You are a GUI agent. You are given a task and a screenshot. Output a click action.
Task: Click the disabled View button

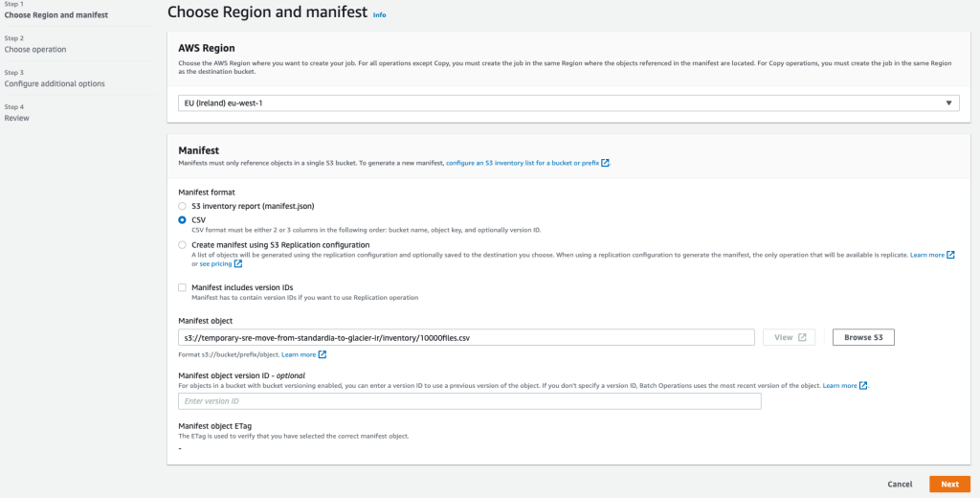click(x=789, y=337)
